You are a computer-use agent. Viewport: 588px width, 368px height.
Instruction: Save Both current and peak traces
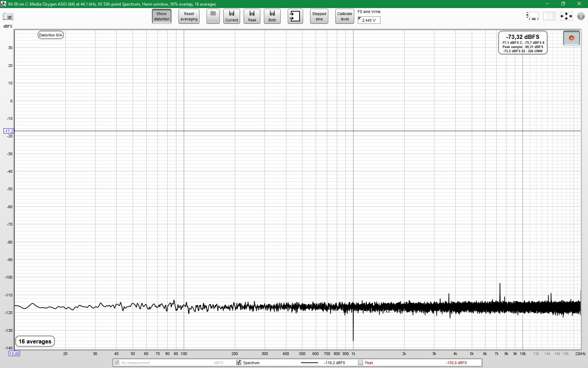point(272,16)
